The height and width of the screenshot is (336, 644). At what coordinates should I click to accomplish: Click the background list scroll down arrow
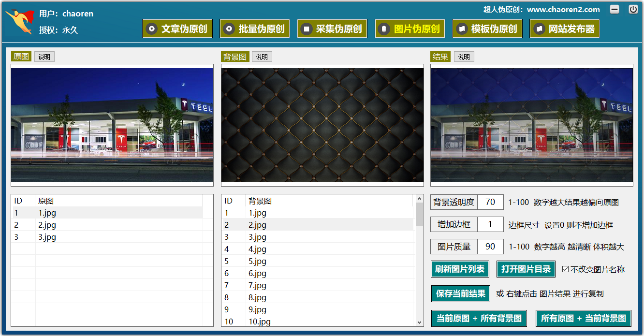pos(419,322)
